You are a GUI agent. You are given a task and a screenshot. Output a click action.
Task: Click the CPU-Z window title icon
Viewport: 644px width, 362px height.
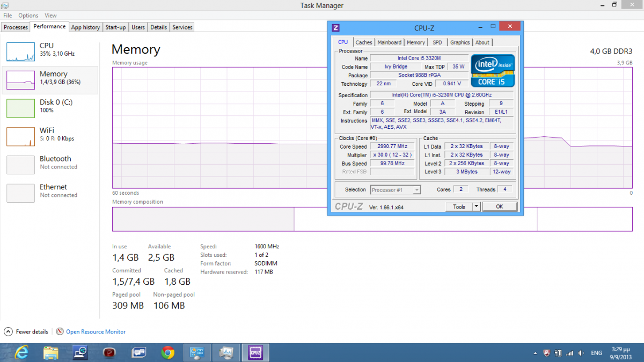336,27
